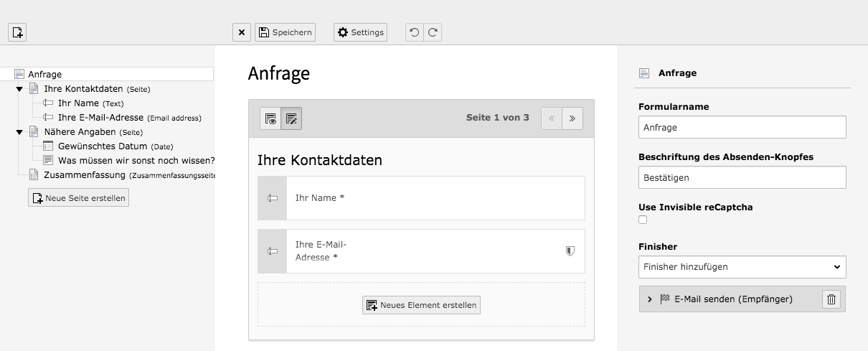The image size is (868, 351).
Task: Click the new form page icon at top left
Action: (17, 32)
